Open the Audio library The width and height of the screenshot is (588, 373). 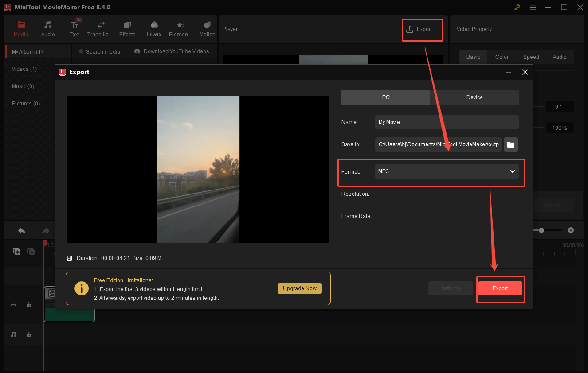(47, 29)
